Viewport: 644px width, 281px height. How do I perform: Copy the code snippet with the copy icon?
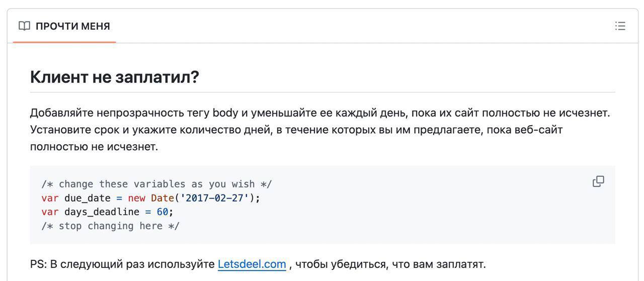point(598,181)
